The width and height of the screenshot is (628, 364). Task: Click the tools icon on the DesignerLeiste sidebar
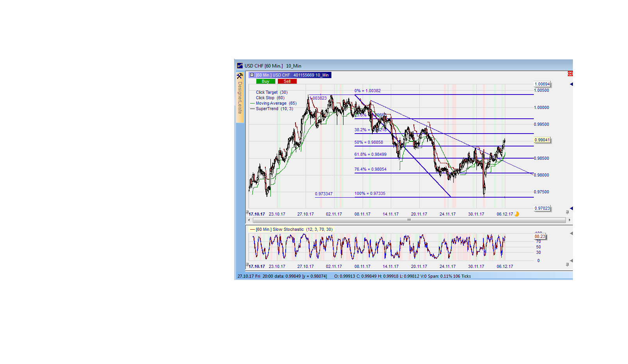(240, 76)
